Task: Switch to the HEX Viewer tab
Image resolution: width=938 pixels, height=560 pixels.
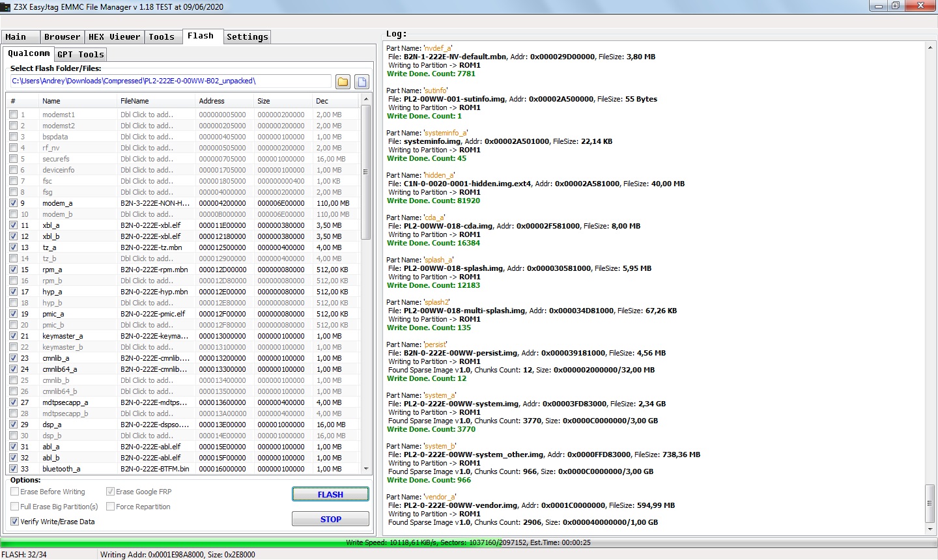Action: (x=114, y=37)
